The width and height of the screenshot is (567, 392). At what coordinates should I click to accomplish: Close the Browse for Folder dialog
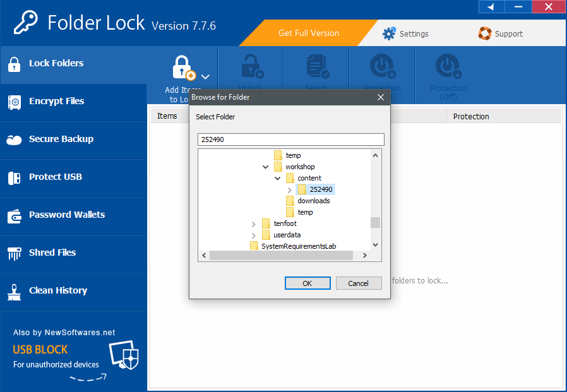point(380,97)
